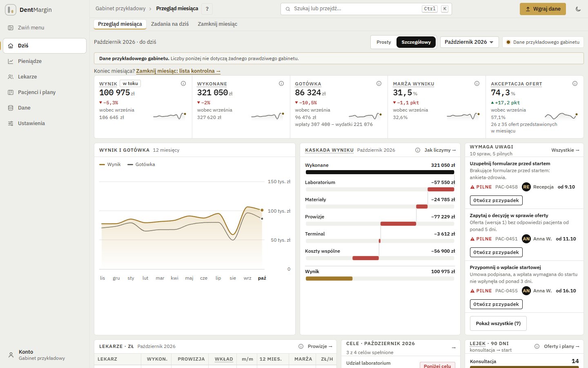
Task: Open the help question mark button
Action: tap(207, 9)
